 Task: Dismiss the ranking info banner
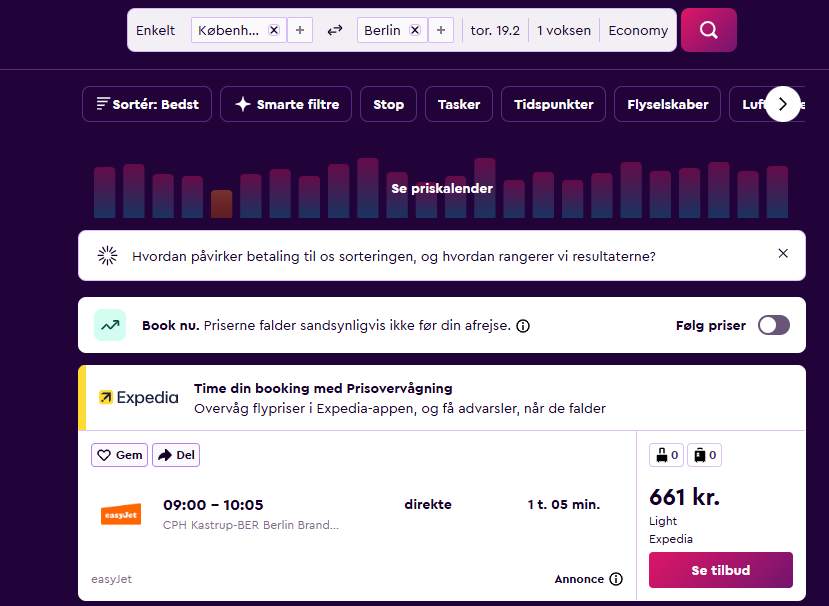[783, 254]
